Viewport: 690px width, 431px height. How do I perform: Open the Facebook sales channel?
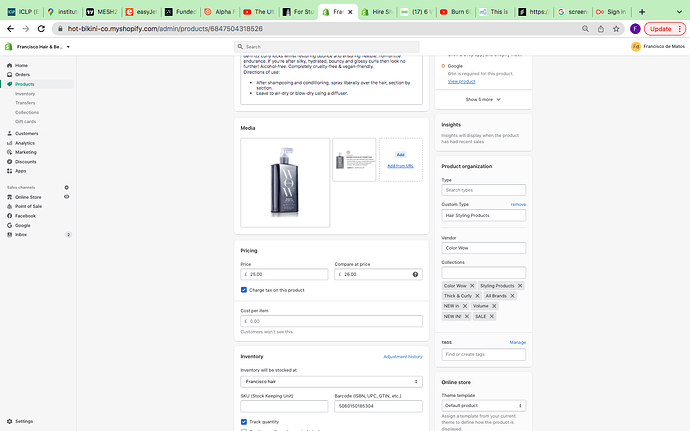point(25,216)
